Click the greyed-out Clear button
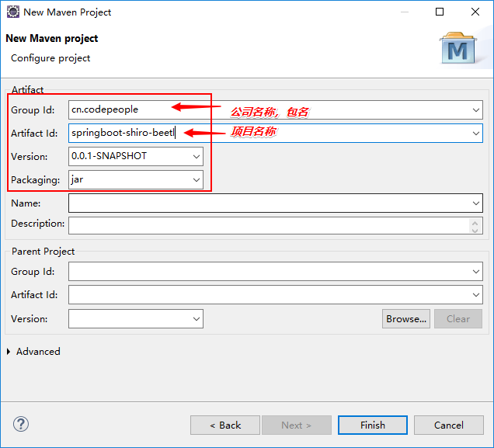Screen dimensions: 494x448 458,318
